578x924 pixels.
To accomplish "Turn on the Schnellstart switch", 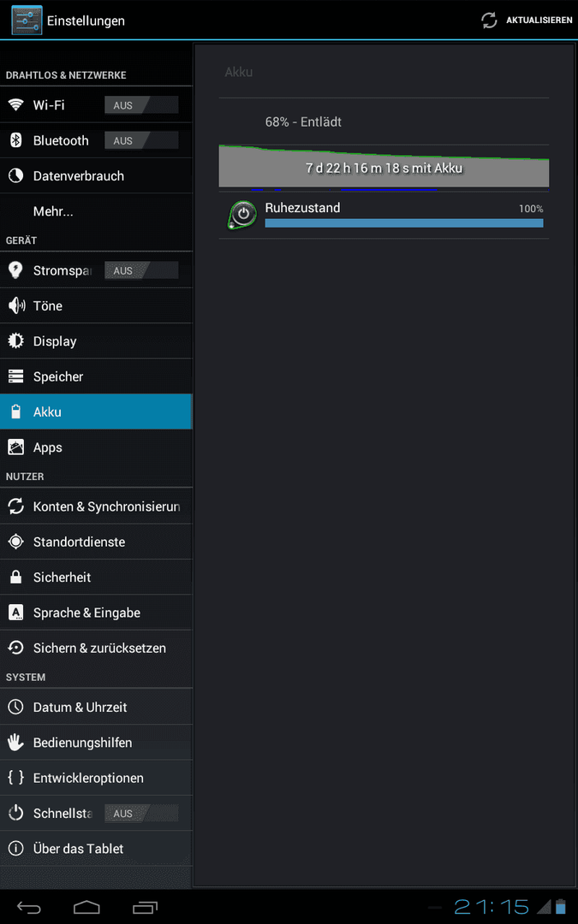I will 141,814.
